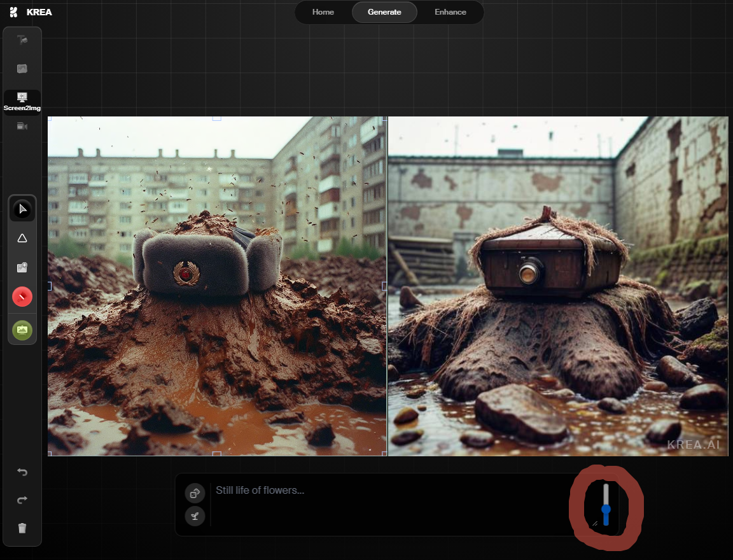
Task: Click the shapes icon beside the prompt
Action: coord(195,493)
